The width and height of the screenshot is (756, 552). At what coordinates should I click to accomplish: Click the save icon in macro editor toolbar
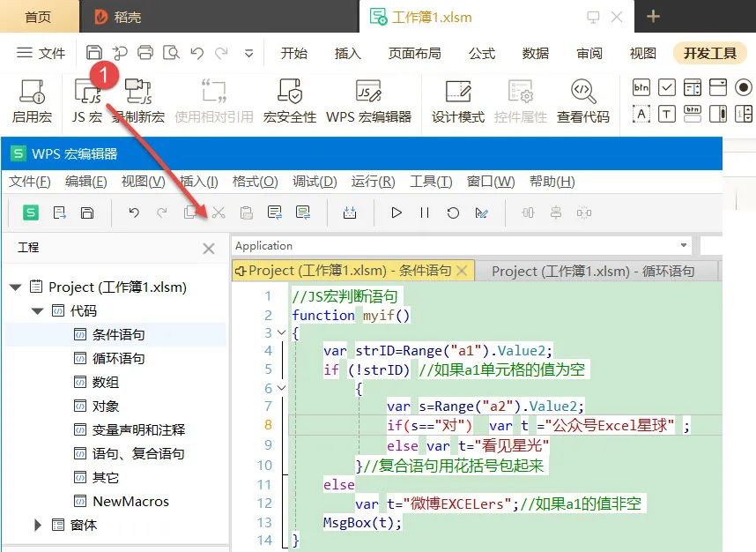87,213
